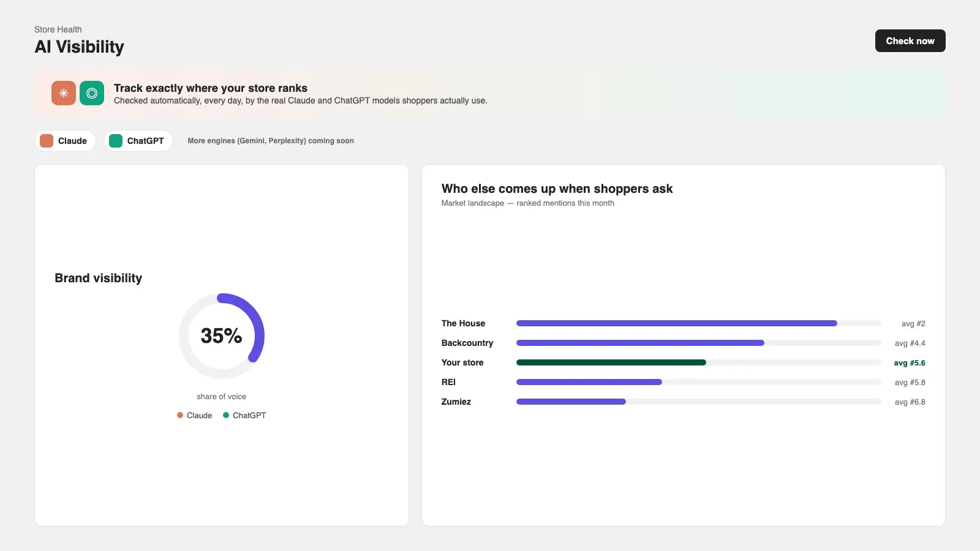980x551 pixels.
Task: Click 'REI' competitor label
Action: click(448, 382)
